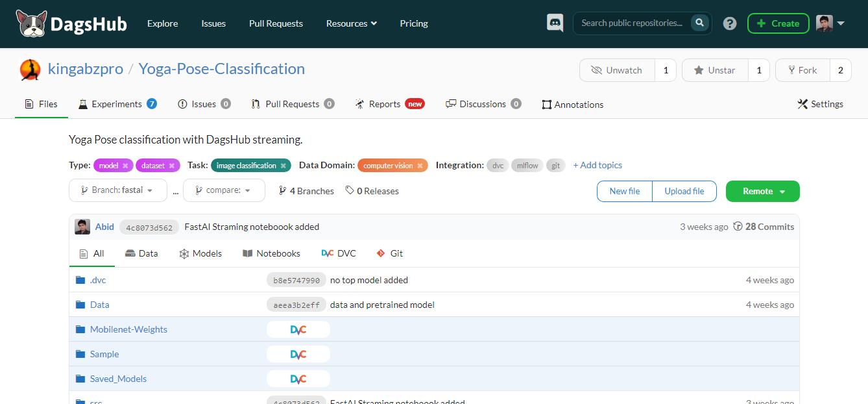This screenshot has width=868, height=404.
Task: Remove the model topic tag
Action: [x=127, y=165]
